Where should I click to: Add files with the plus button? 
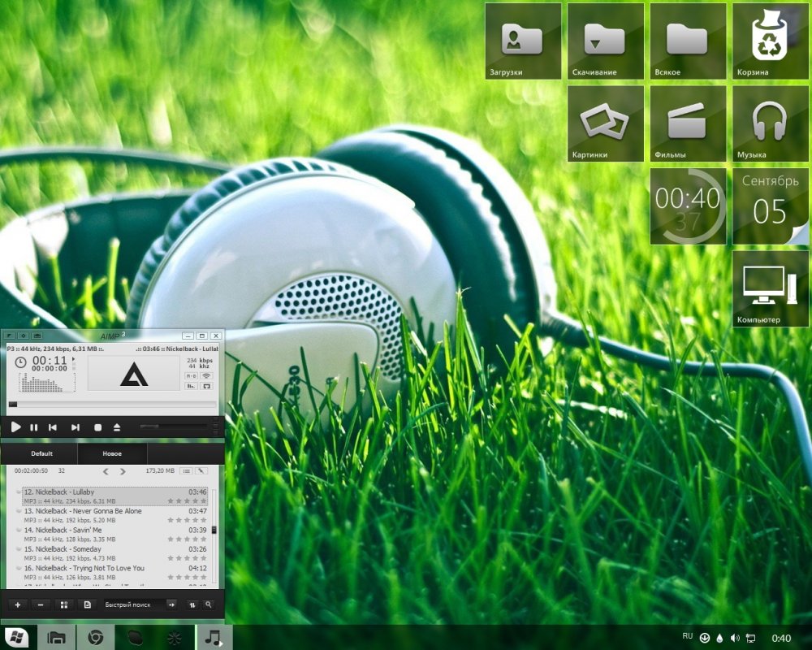[x=18, y=604]
